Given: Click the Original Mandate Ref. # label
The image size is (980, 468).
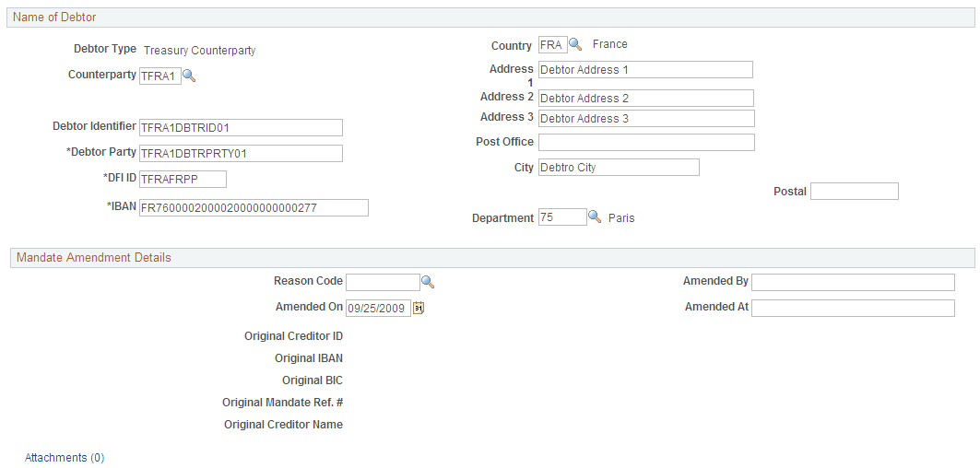Looking at the screenshot, I should [282, 402].
